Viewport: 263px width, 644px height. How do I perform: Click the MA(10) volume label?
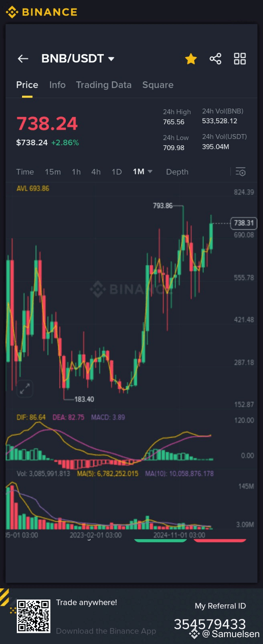[179, 473]
